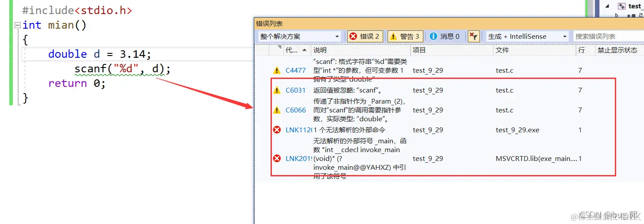Click the clear filter funnel icon
The height and width of the screenshot is (224, 644).
point(474,37)
